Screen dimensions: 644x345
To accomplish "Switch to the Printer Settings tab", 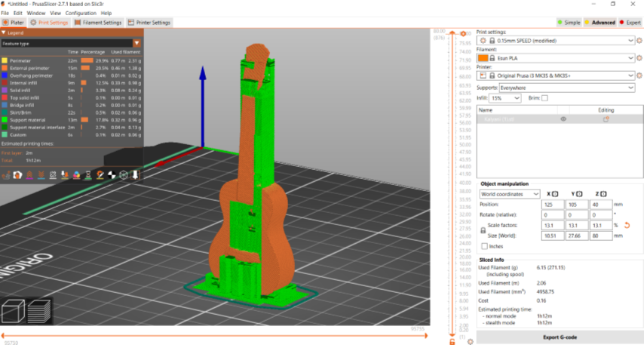I will click(x=149, y=23).
